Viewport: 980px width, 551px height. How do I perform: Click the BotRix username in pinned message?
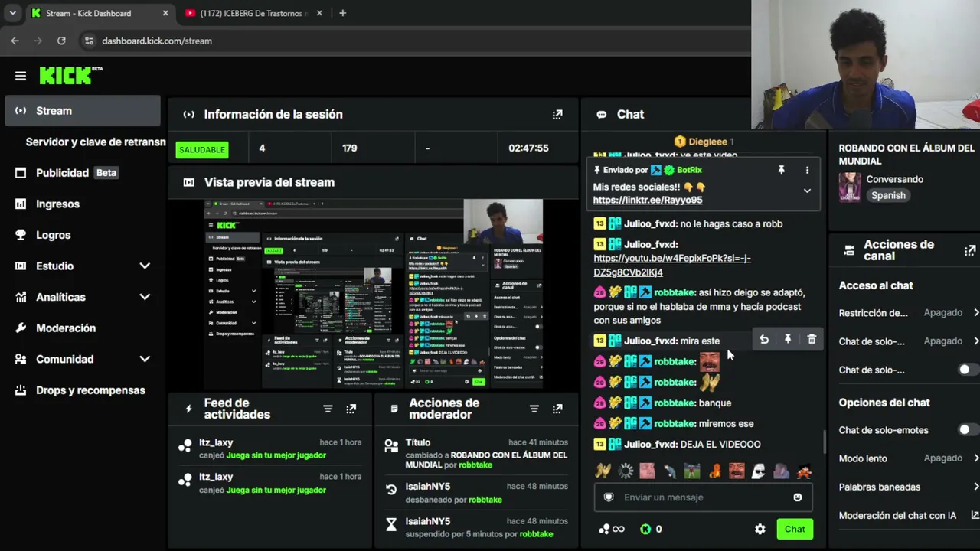click(690, 170)
